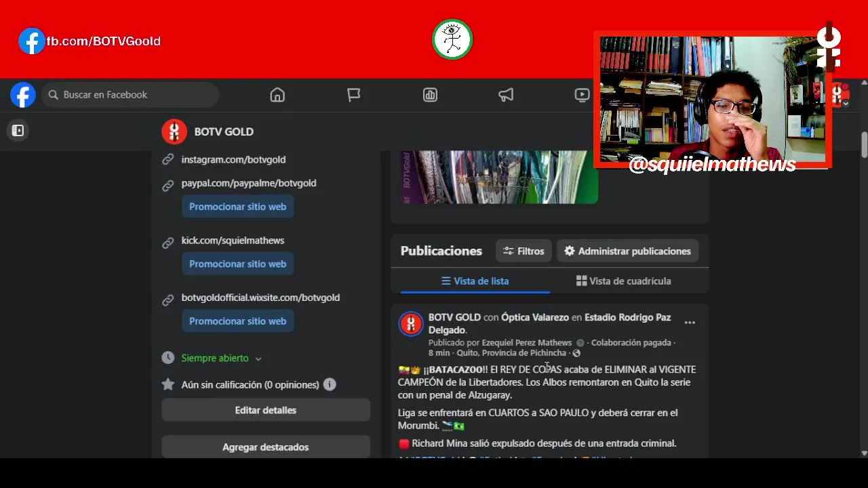Click the page vertical scrollbar thumb
Image resolution: width=868 pixels, height=488 pixels.
click(x=864, y=145)
